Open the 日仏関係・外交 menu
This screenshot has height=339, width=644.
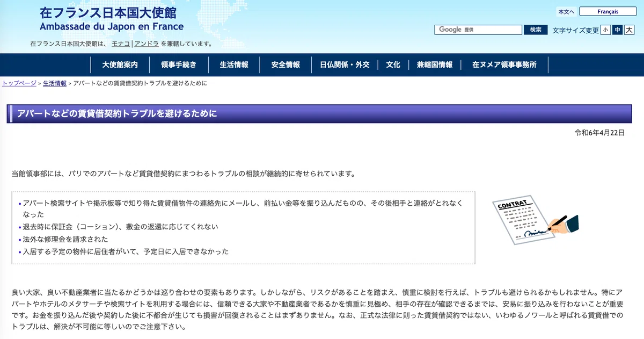(345, 65)
